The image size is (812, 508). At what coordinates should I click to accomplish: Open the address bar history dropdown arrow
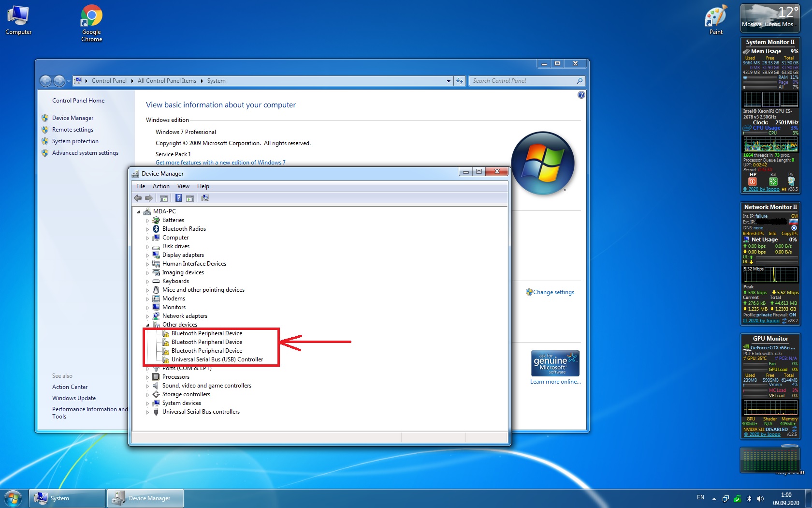coord(449,81)
